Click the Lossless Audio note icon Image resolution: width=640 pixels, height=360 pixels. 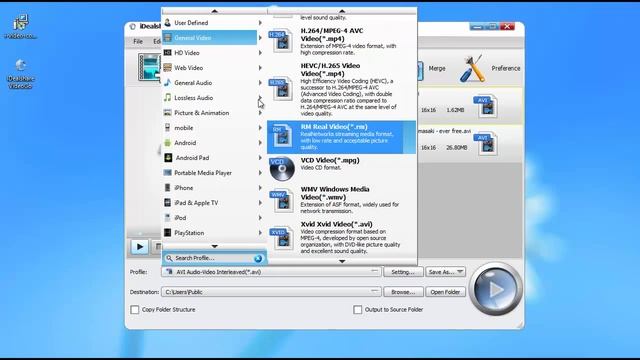tap(167, 98)
